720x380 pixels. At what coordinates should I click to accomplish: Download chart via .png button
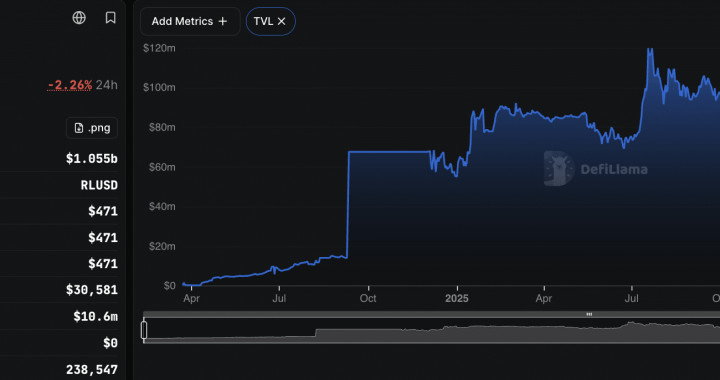tap(92, 128)
